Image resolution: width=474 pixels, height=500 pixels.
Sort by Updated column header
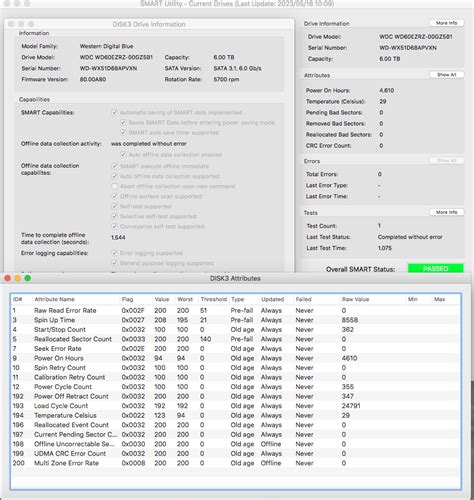[x=276, y=299]
